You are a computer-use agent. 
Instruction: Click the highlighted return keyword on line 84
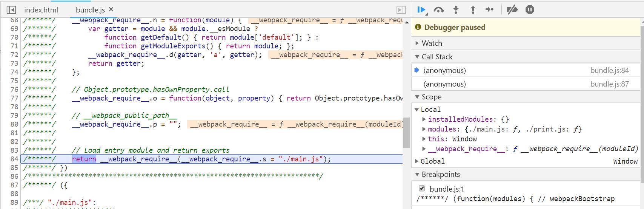[84, 159]
